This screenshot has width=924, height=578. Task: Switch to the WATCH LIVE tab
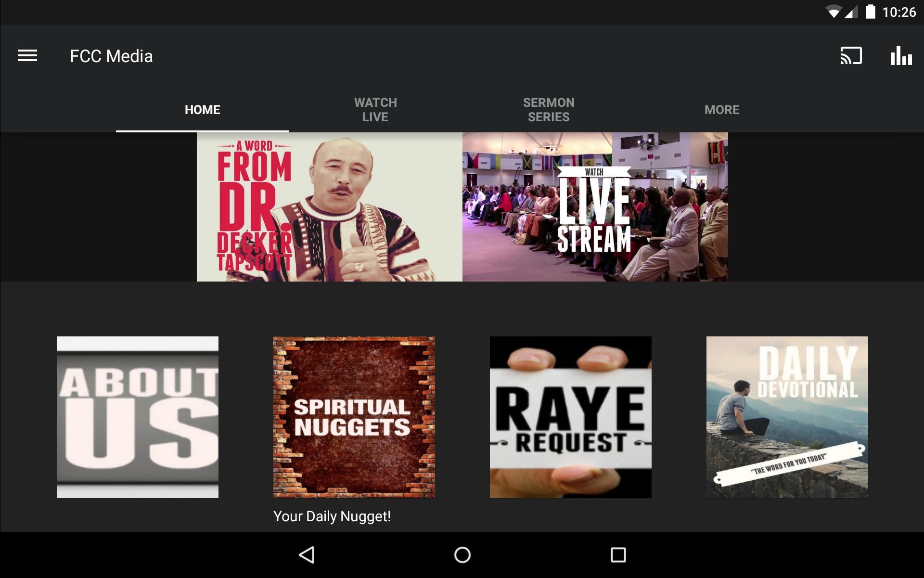point(376,110)
